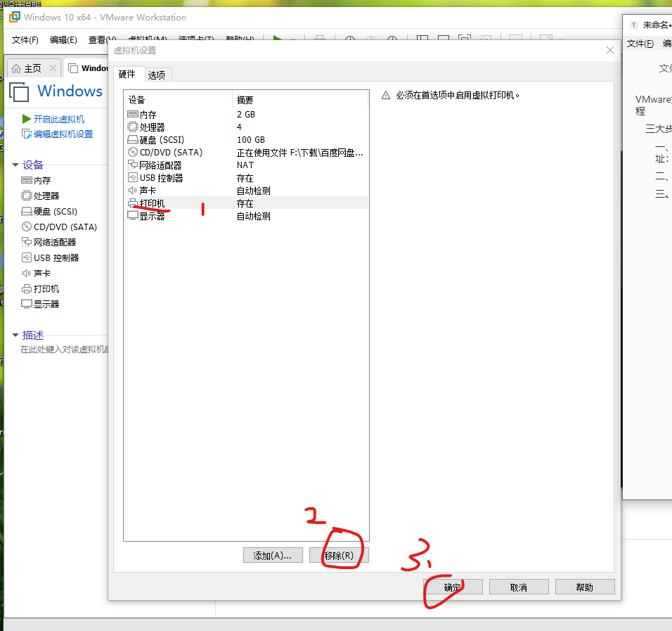Click 硬盘 (SCSI) in the sidebar device list

tap(56, 212)
